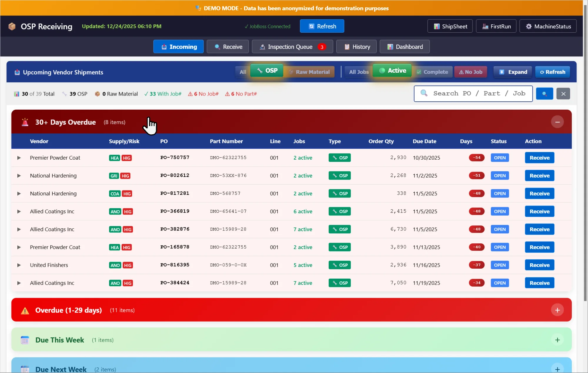The height and width of the screenshot is (373, 588).
Task: Toggle the OSP filter on
Action: click(267, 71)
